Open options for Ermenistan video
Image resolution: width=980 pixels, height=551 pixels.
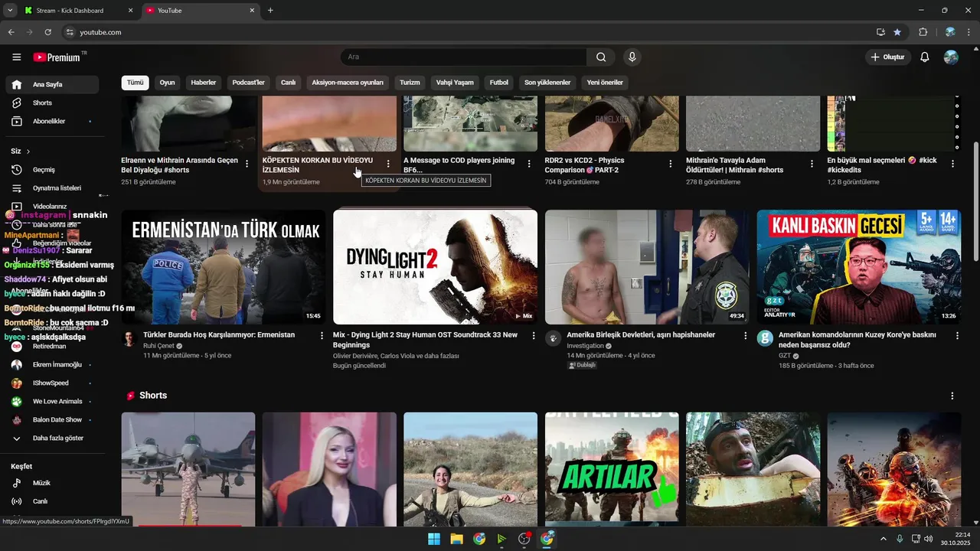(x=322, y=335)
